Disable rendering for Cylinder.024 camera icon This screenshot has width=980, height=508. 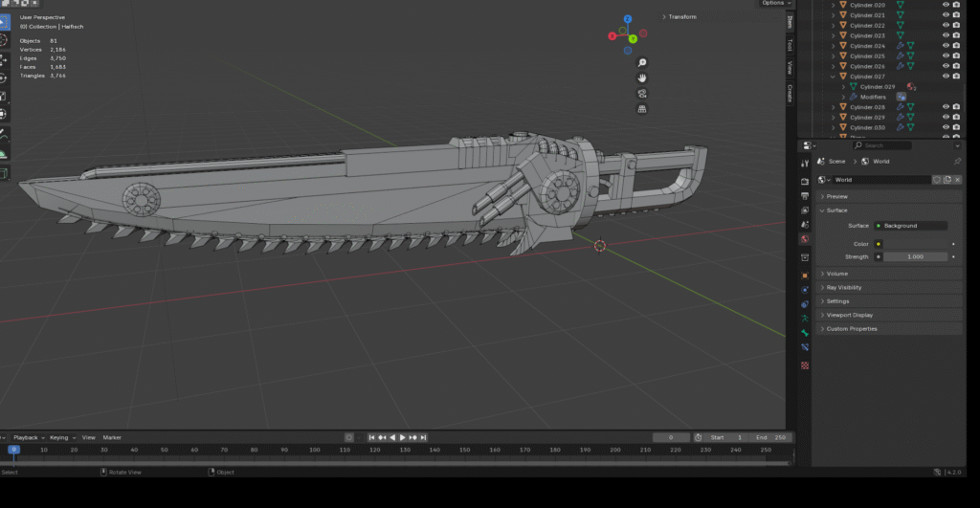coord(956,46)
